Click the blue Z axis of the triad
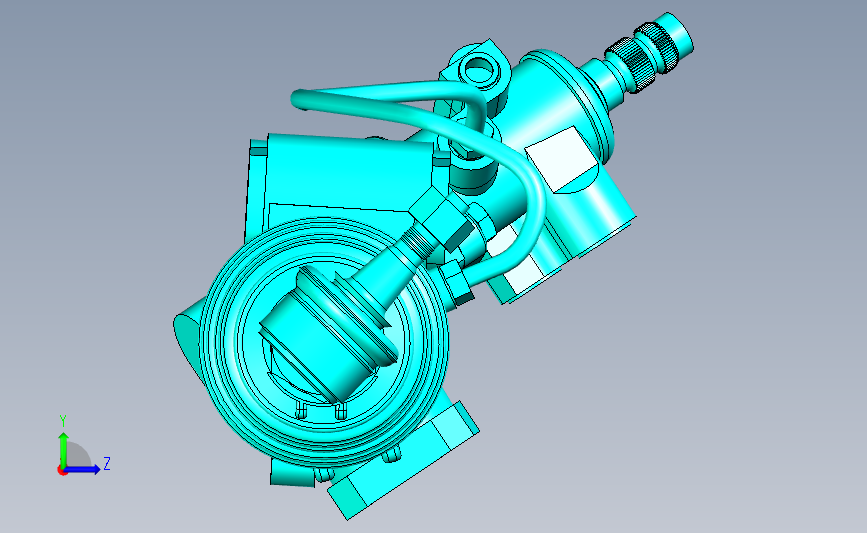 [x=82, y=469]
